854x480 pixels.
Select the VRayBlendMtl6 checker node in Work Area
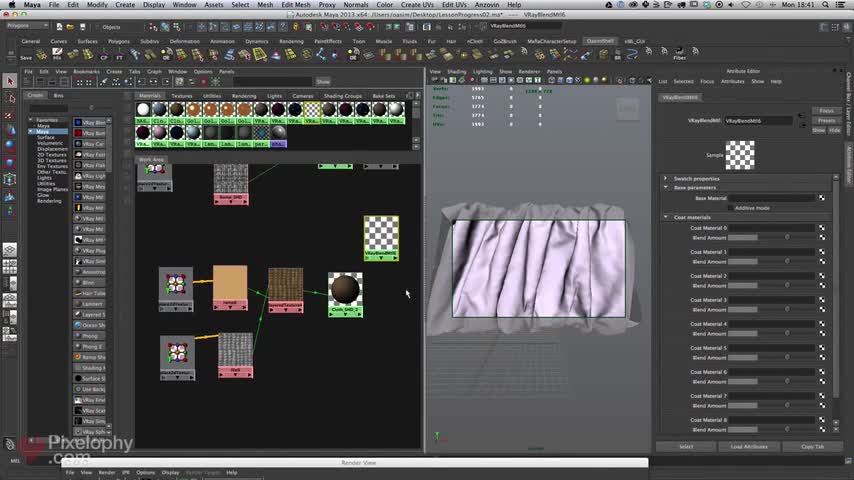click(x=381, y=238)
